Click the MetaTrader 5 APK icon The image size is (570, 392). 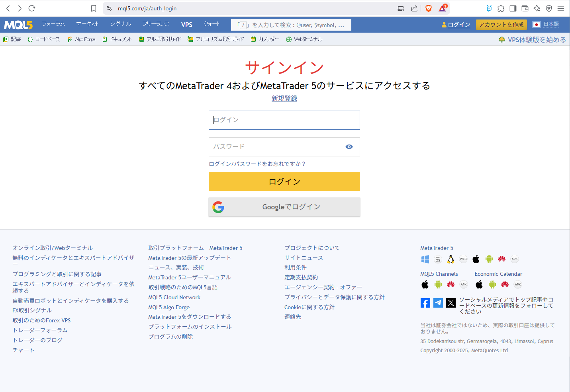(x=515, y=259)
